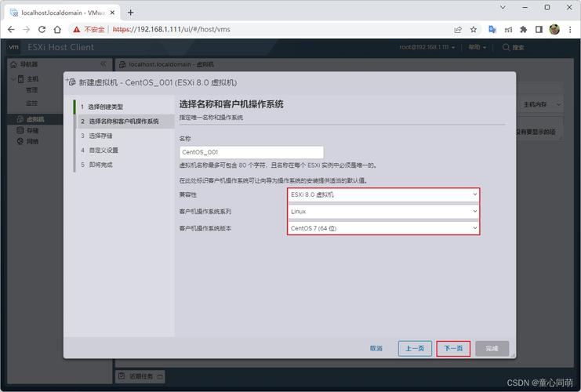Open the Chrome tab search chevron
This screenshot has width=581, height=392.
(x=503, y=7)
